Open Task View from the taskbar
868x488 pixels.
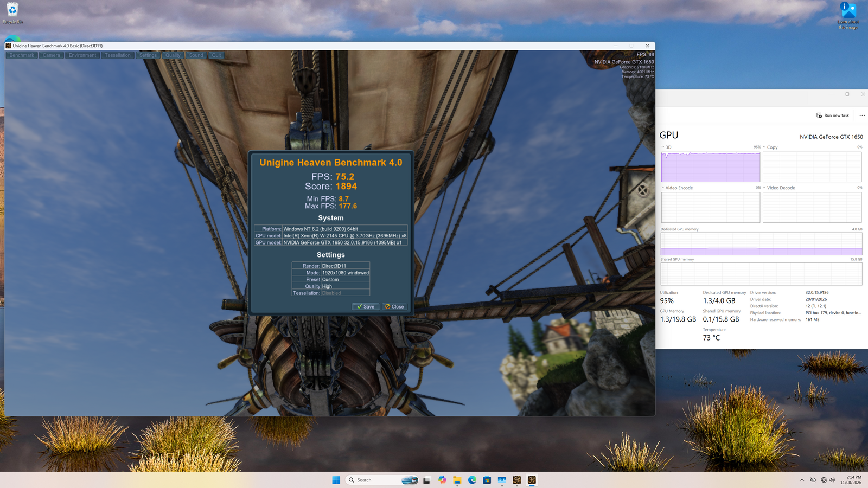pos(427,480)
